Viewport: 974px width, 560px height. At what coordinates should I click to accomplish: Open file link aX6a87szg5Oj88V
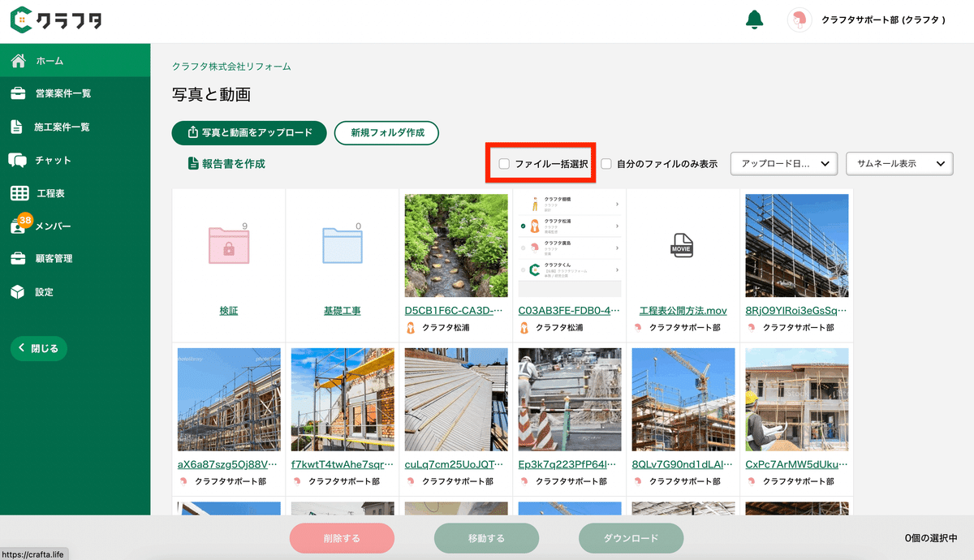click(229, 465)
